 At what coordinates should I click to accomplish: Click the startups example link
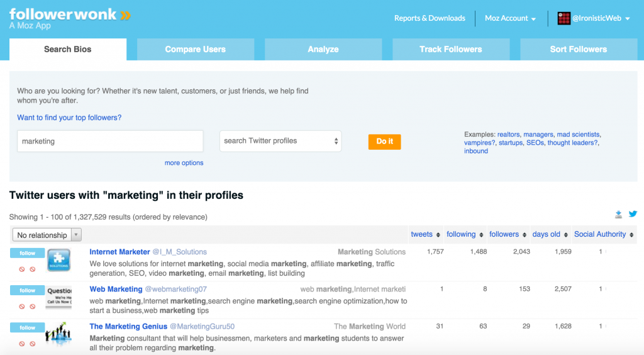point(511,143)
